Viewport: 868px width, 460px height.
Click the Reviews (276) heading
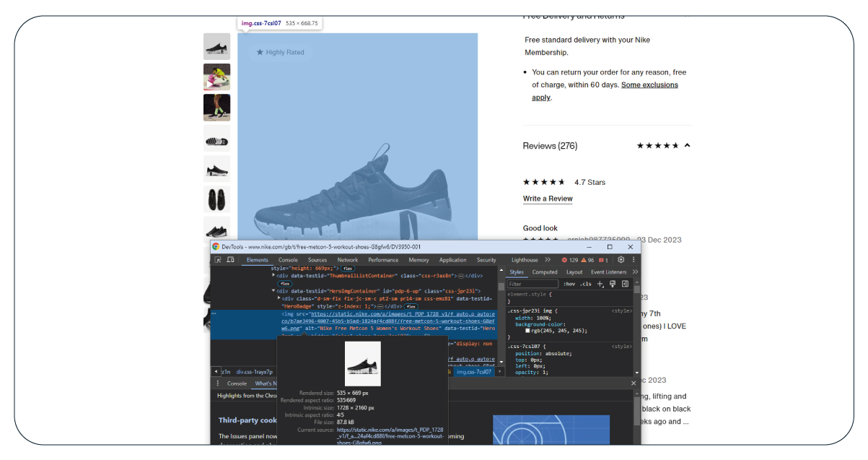tap(550, 146)
